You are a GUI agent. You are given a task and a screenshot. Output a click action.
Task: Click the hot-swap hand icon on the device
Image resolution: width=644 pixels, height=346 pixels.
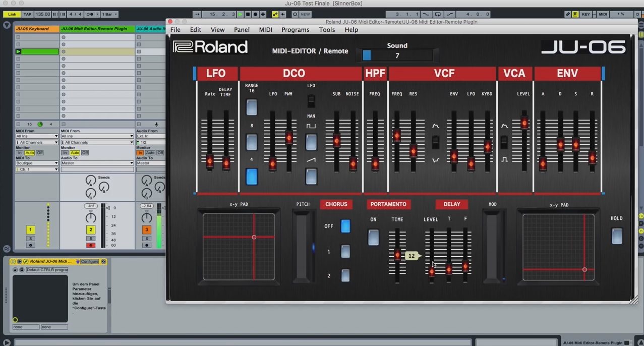coord(78,261)
